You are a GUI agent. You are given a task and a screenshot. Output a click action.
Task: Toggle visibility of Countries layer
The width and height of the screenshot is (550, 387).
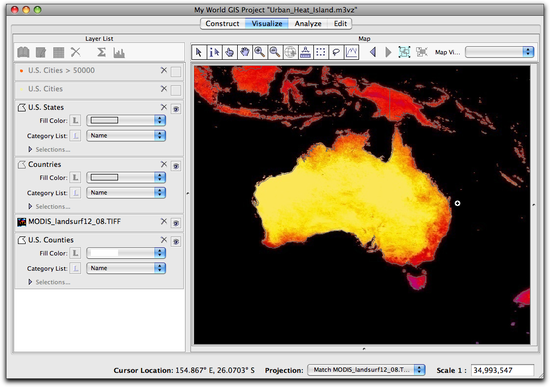pyautogui.click(x=176, y=166)
